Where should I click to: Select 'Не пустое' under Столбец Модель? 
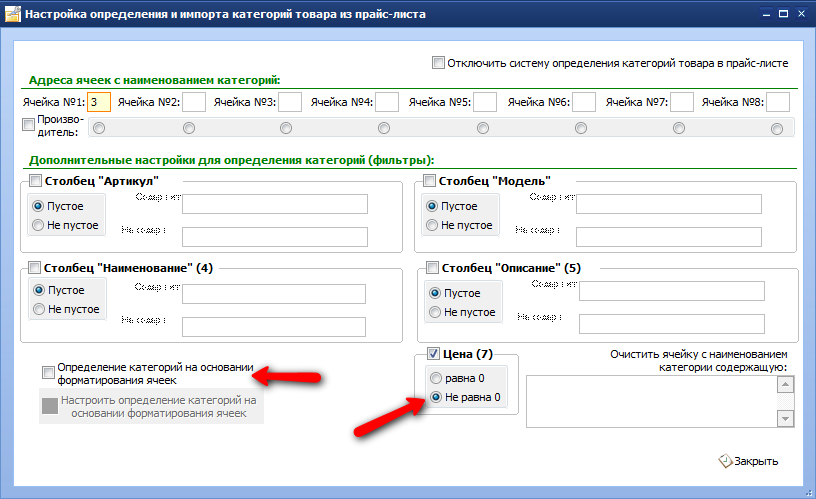click(x=432, y=225)
